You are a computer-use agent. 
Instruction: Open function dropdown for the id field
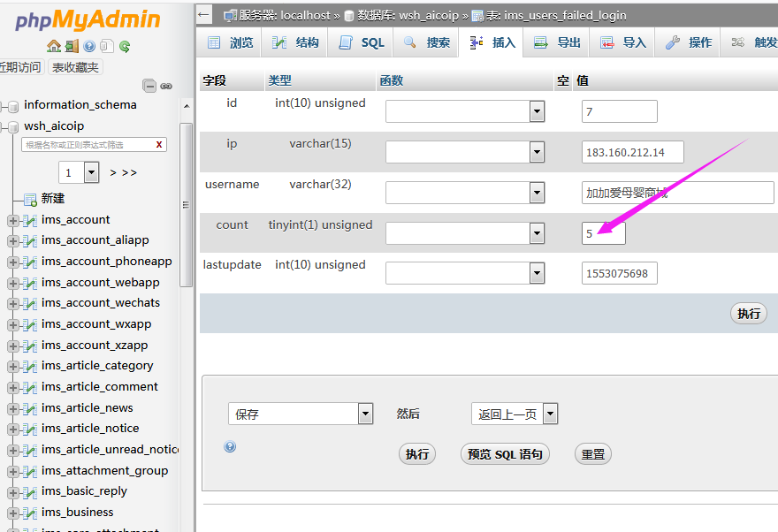tap(536, 111)
